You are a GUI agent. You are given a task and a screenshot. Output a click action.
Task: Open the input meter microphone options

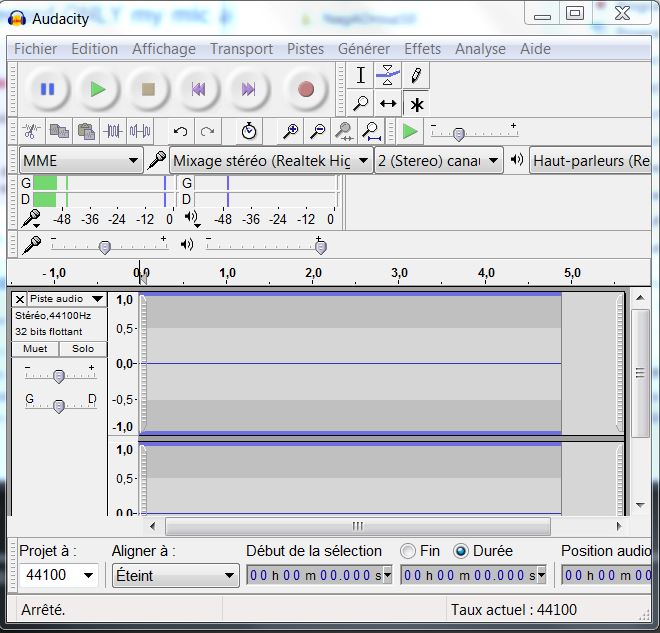pyautogui.click(x=32, y=219)
